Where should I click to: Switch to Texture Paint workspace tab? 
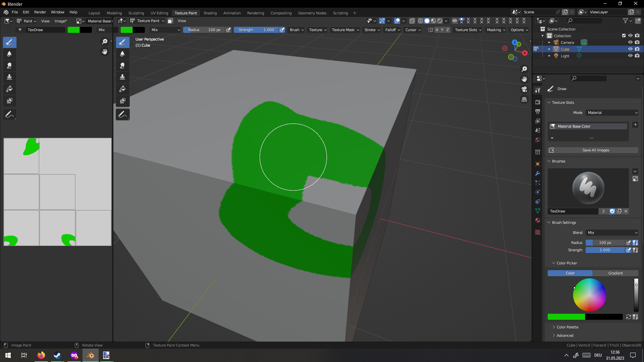click(185, 12)
